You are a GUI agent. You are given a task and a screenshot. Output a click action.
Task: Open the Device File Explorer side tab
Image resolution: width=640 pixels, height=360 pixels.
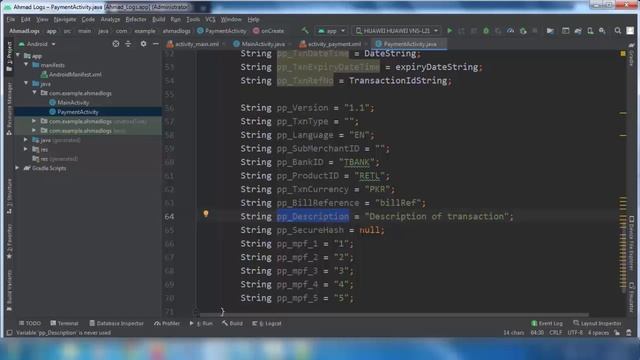pos(631,244)
